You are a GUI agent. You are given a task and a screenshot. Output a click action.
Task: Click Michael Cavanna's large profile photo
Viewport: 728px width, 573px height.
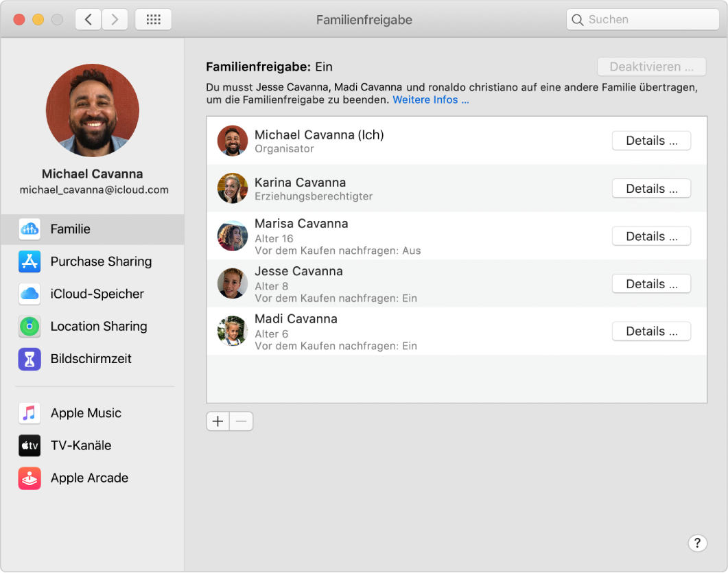[x=93, y=110]
